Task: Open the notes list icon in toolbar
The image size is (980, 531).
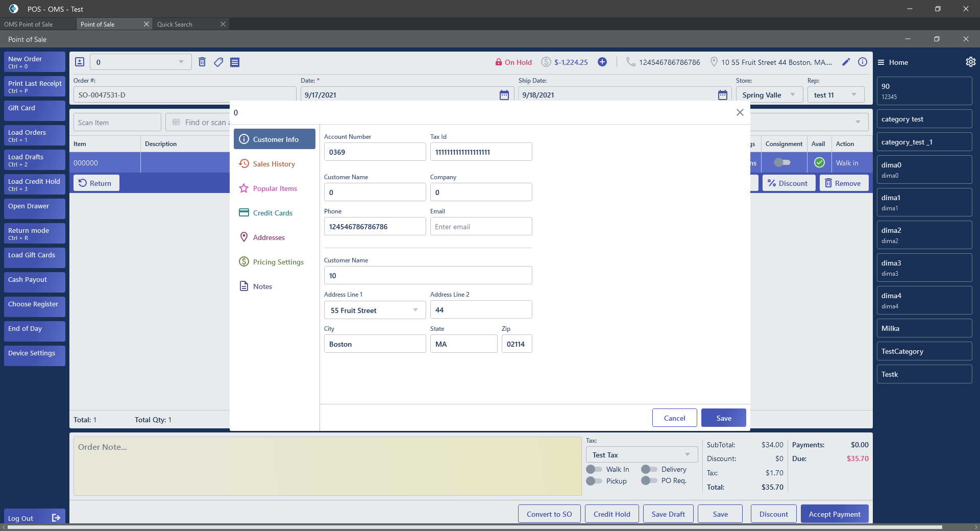Action: tap(235, 62)
